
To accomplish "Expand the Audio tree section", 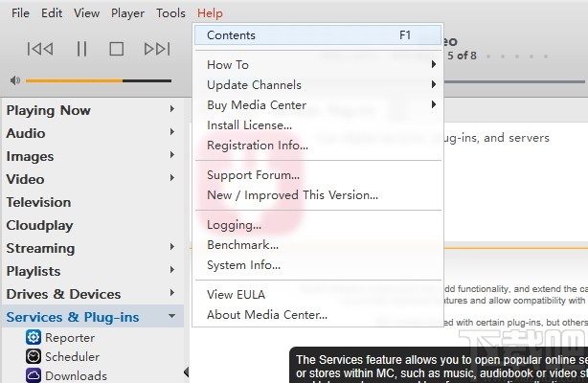I will (x=171, y=133).
